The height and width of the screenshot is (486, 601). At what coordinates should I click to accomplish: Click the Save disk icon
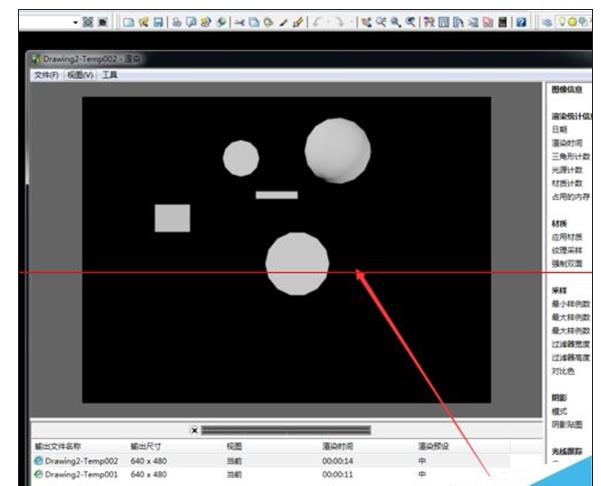point(158,21)
